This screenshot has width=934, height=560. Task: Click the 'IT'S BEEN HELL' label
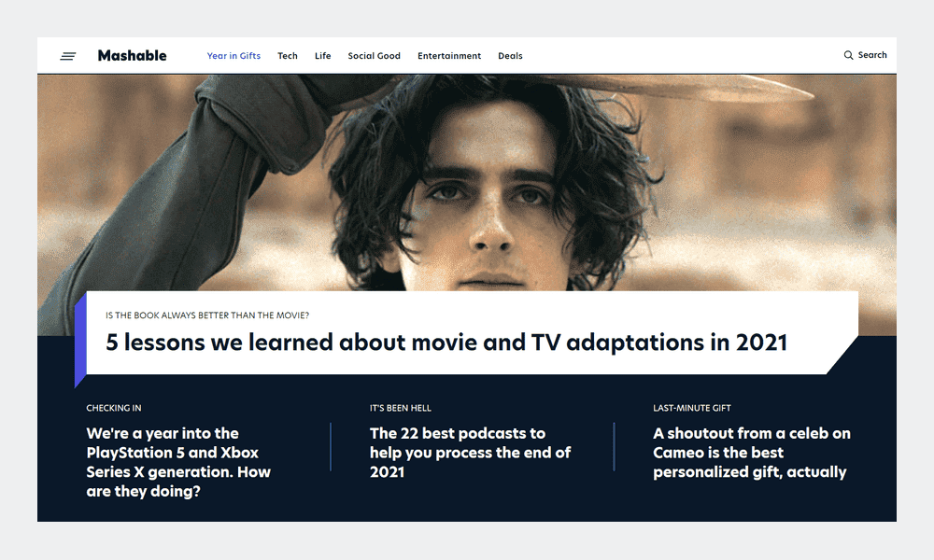click(x=401, y=408)
